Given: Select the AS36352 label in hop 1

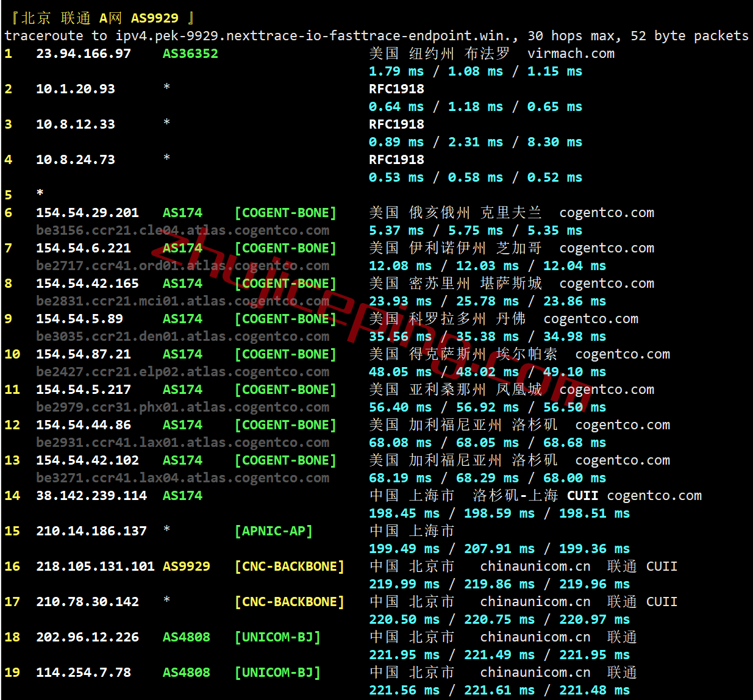Looking at the screenshot, I should click(190, 54).
